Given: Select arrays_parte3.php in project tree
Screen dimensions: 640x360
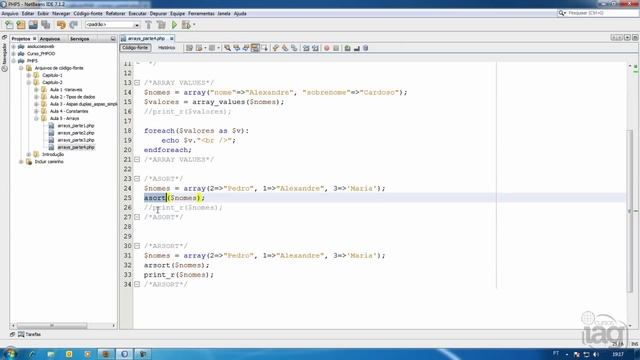Looking at the screenshot, I should (x=76, y=140).
